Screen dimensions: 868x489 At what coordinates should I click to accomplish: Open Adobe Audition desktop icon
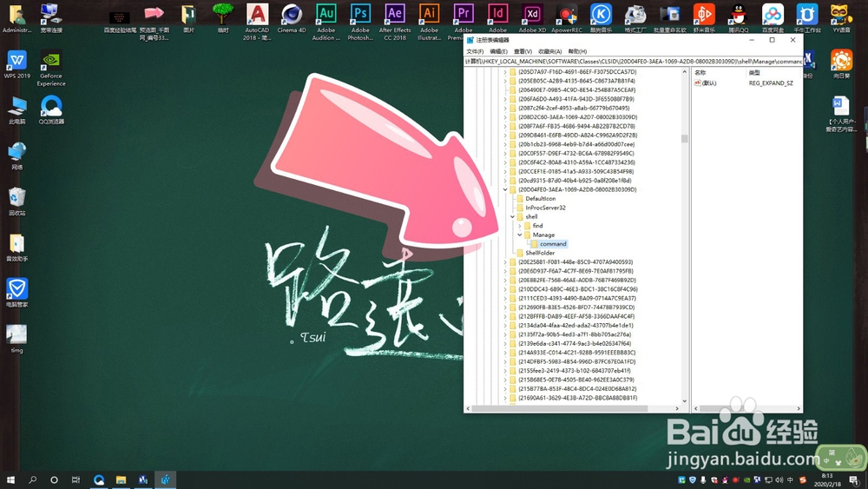pyautogui.click(x=326, y=22)
